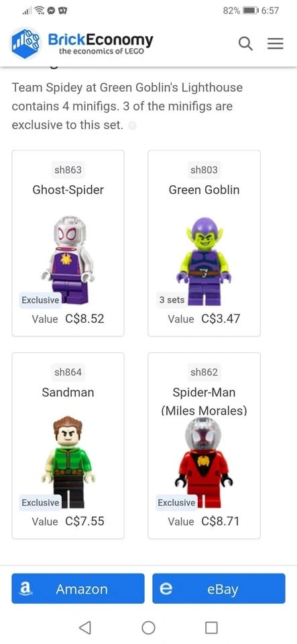297x644 pixels.
Task: Tap the Exclusive badge on Sandman
Action: [40, 502]
